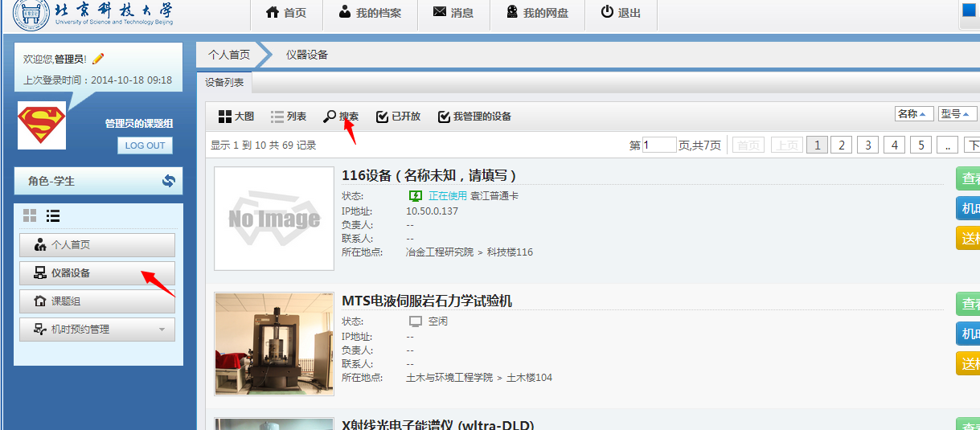Click the role switch arrows icon
980x430 pixels.
coord(168,181)
